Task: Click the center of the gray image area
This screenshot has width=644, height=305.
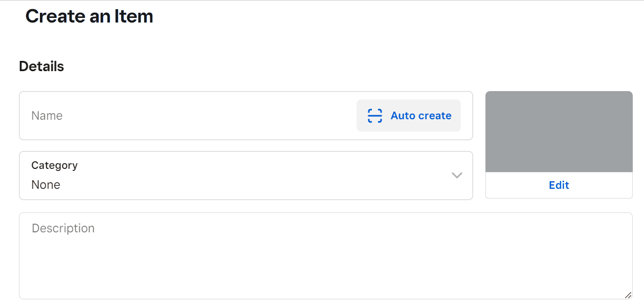Action: click(559, 132)
